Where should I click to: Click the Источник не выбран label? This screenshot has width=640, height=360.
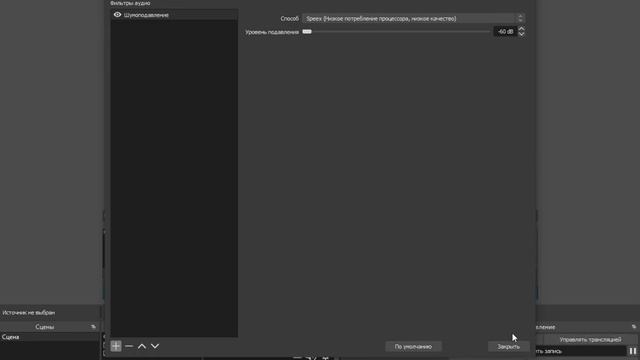(x=29, y=313)
